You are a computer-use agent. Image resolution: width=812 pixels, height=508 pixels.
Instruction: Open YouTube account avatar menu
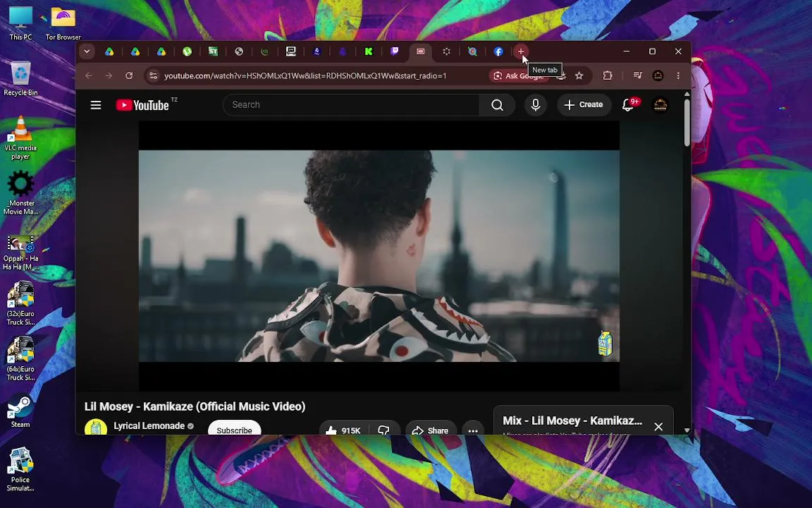pos(660,105)
